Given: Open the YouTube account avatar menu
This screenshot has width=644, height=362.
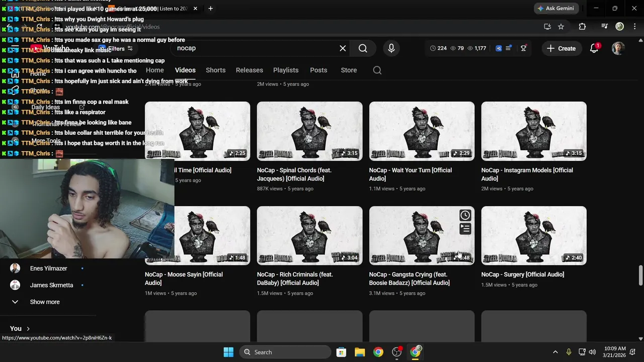Looking at the screenshot, I should 618,48.
